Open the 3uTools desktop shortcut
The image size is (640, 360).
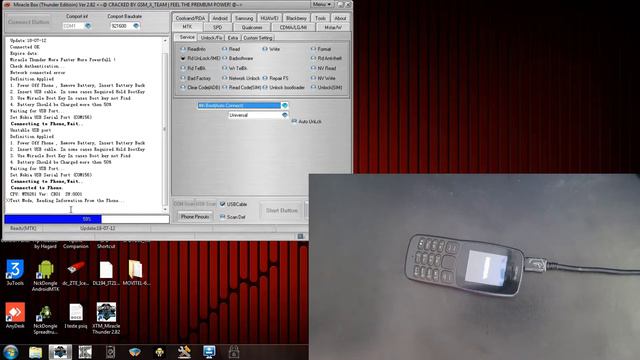[x=15, y=272]
